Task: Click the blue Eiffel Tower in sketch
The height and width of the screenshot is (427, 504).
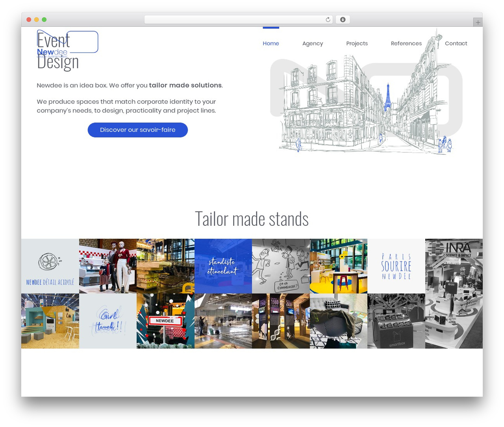Action: [388, 97]
